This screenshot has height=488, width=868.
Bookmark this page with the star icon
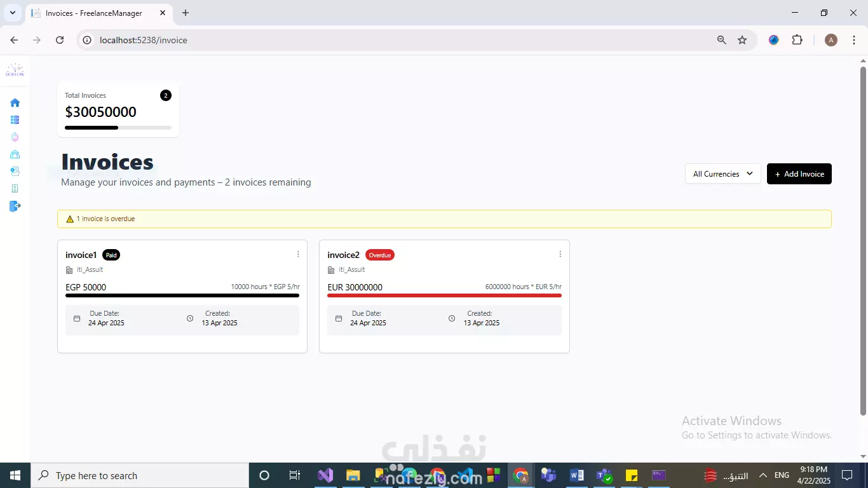(x=742, y=40)
